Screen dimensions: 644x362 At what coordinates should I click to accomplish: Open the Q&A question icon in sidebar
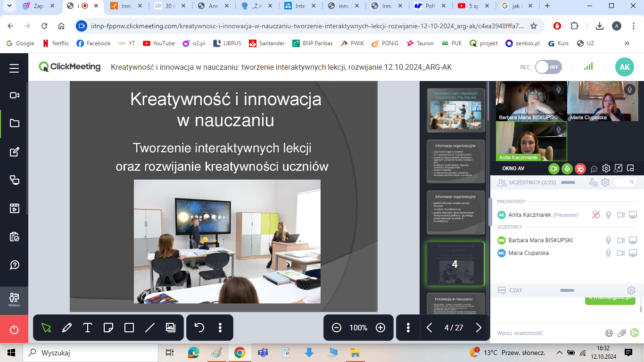click(x=14, y=264)
